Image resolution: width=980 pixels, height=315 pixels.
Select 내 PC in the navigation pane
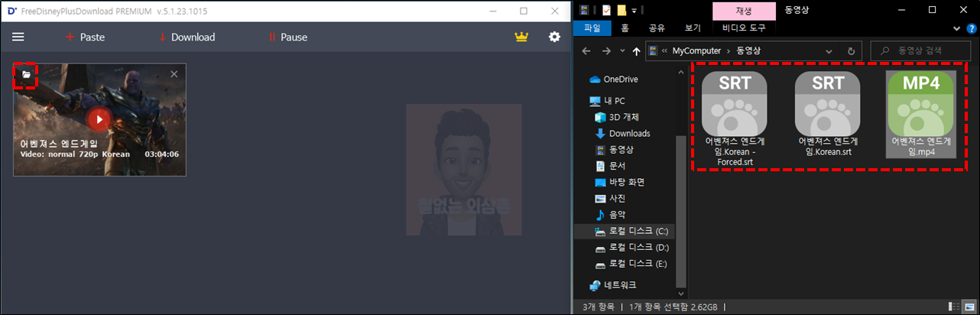coord(608,101)
